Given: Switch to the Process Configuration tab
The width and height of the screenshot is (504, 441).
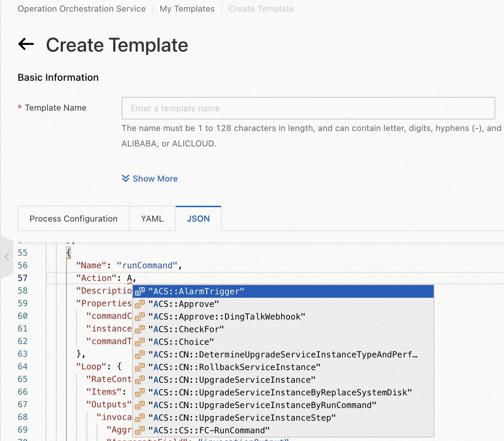Looking at the screenshot, I should point(73,218).
